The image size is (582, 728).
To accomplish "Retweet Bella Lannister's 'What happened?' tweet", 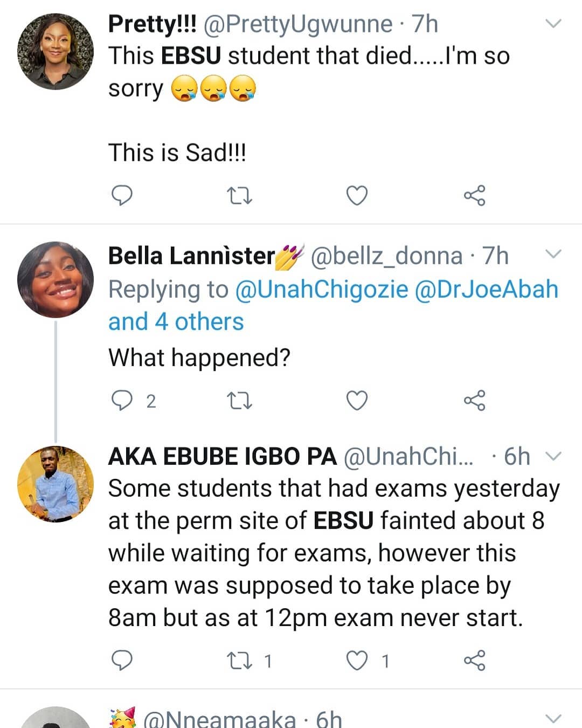I will (239, 401).
